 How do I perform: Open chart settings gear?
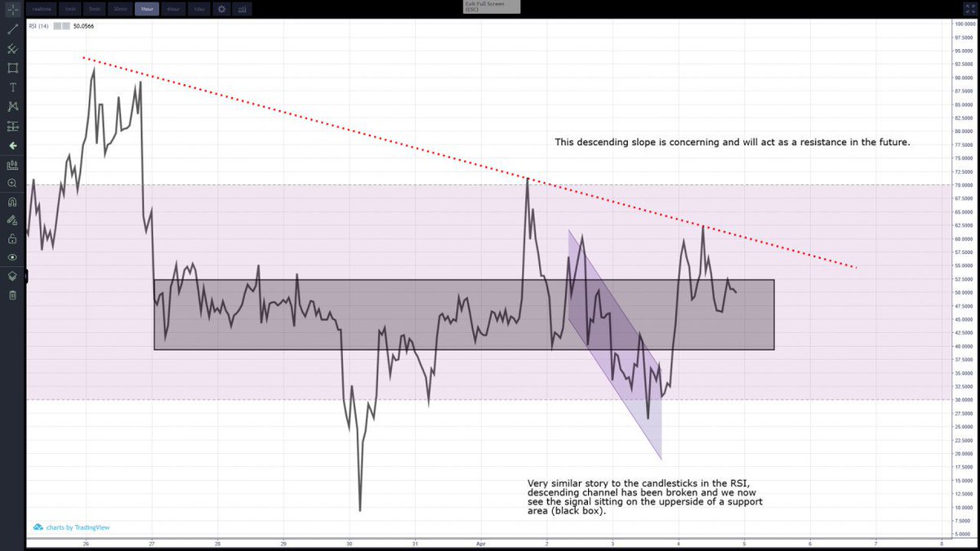pos(221,9)
